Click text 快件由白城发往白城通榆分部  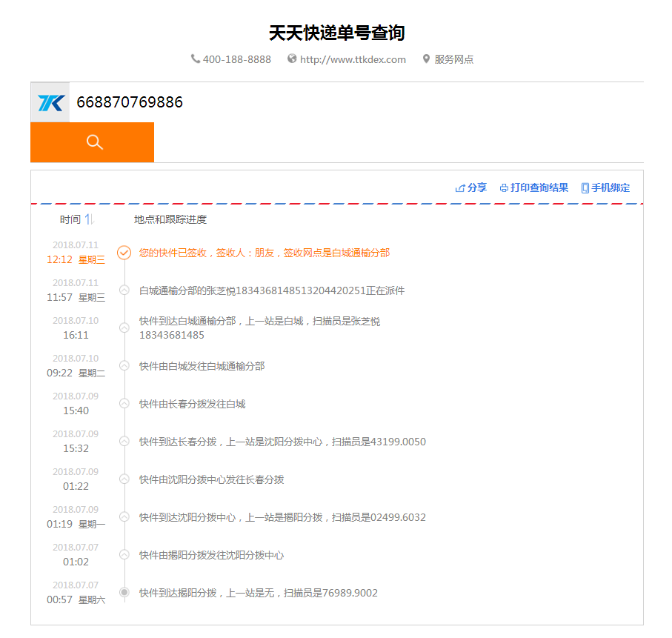tap(202, 366)
